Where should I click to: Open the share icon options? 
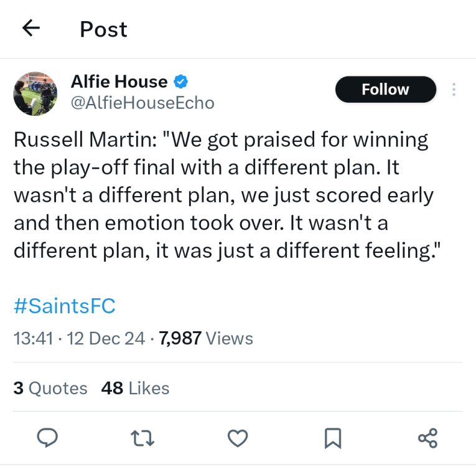pyautogui.click(x=428, y=438)
